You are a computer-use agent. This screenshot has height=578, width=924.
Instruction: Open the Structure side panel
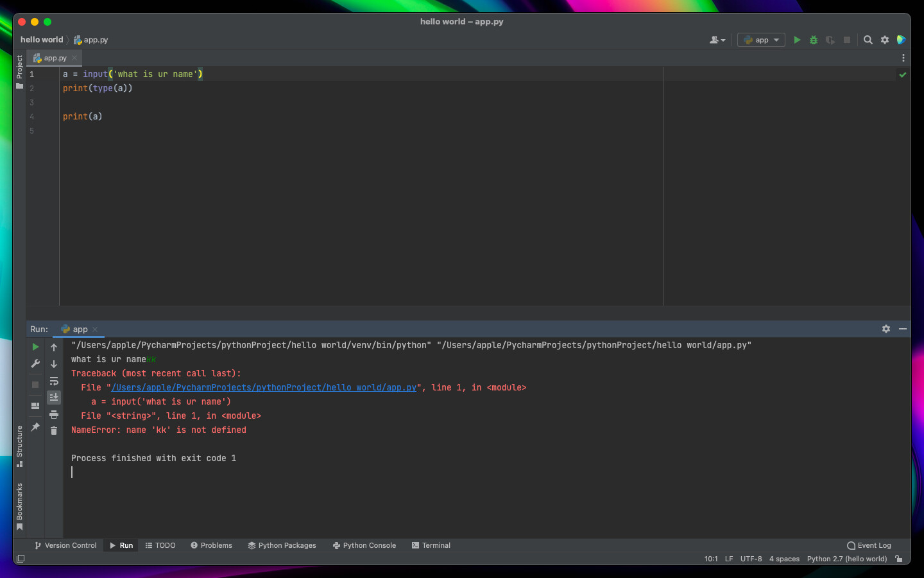click(x=19, y=446)
